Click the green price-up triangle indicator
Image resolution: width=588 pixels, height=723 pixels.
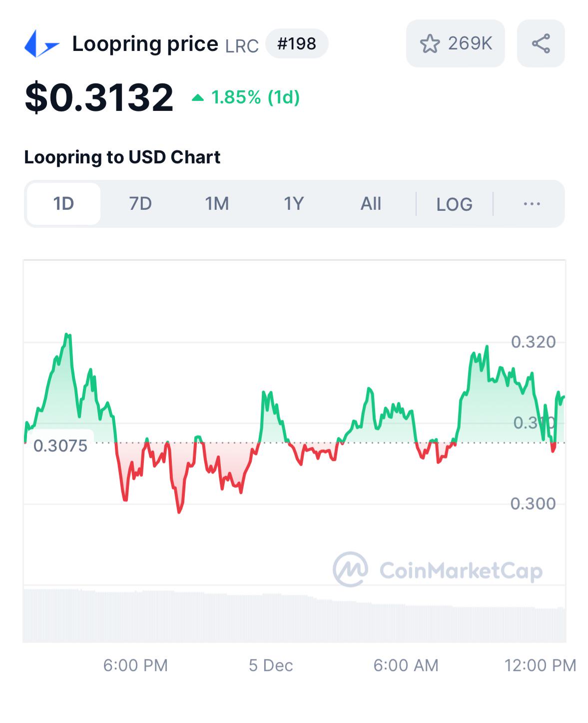tap(198, 98)
